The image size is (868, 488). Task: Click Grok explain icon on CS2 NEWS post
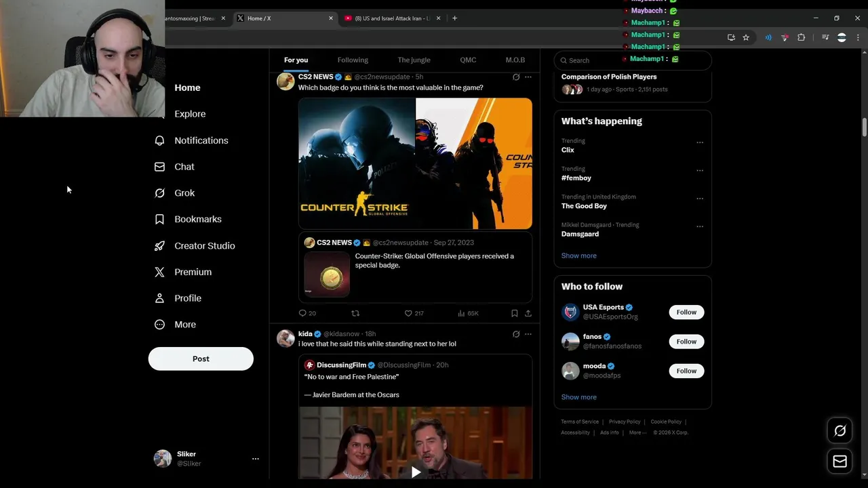point(516,77)
